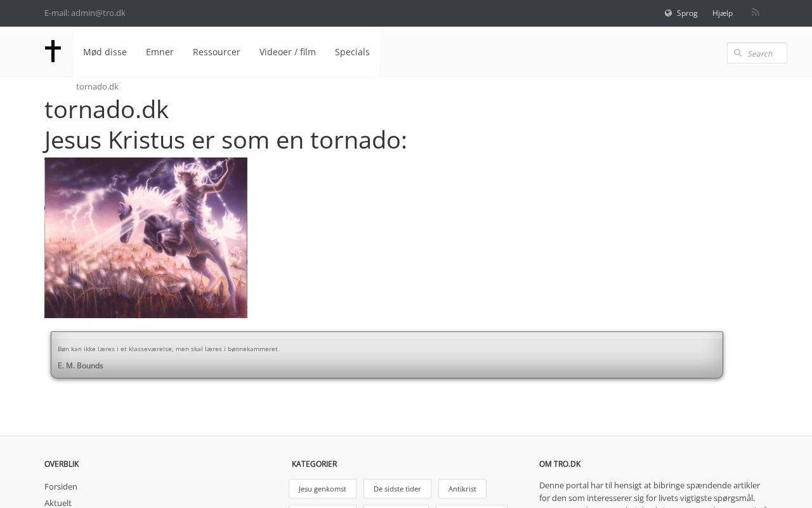Image resolution: width=812 pixels, height=508 pixels.
Task: Click the search magnifier icon
Action: pyautogui.click(x=738, y=53)
